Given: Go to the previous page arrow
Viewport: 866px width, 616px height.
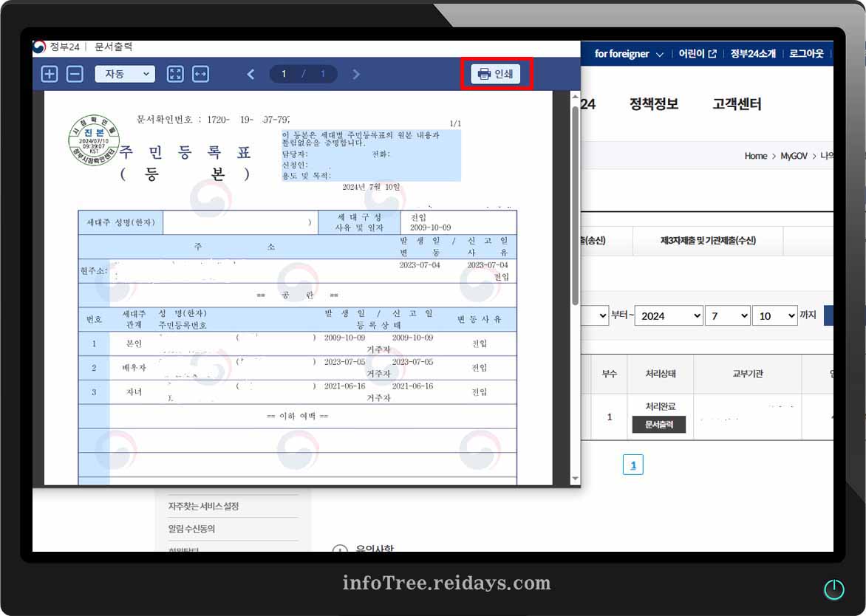Looking at the screenshot, I should click(x=250, y=74).
